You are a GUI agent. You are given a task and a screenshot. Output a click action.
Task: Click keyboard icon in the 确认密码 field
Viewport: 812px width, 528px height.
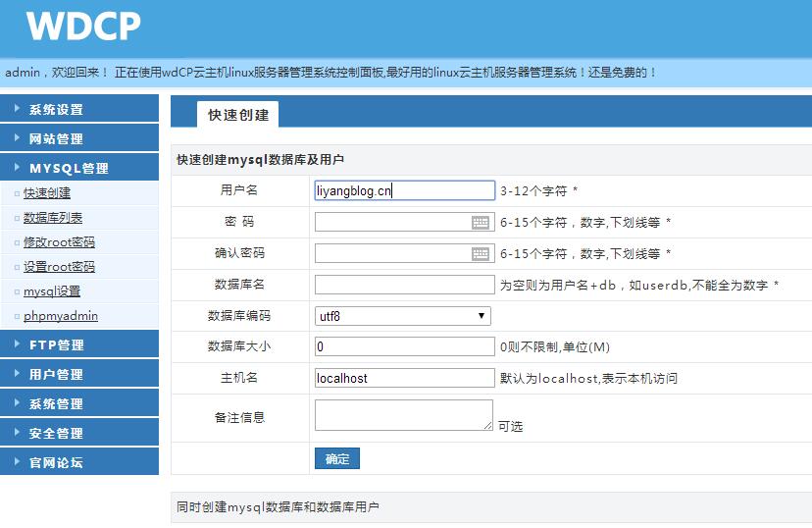click(x=481, y=254)
